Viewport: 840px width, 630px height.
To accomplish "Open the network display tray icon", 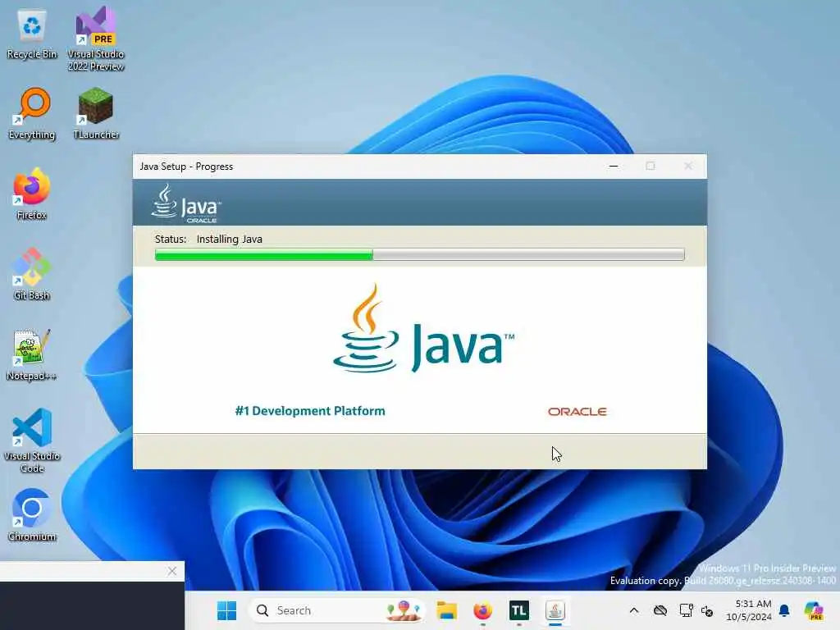I will (686, 610).
